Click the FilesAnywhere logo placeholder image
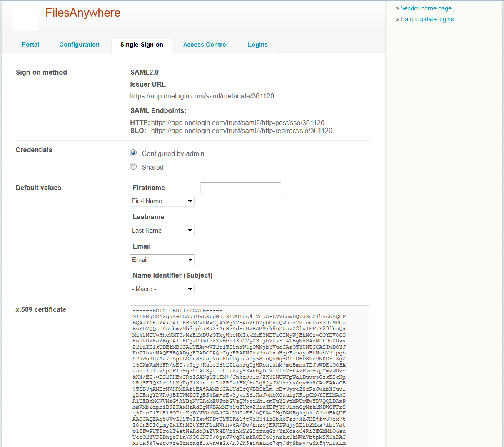The height and width of the screenshot is (447, 504). click(x=26, y=17)
